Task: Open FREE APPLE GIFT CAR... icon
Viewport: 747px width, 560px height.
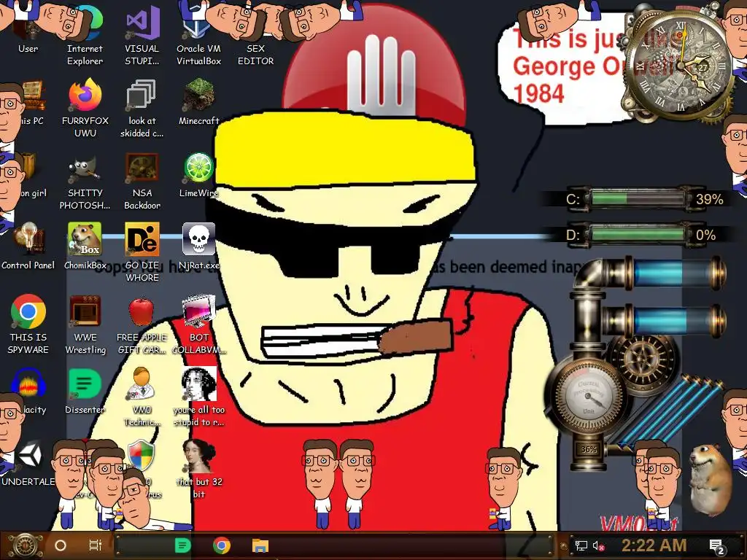Action: point(142,324)
